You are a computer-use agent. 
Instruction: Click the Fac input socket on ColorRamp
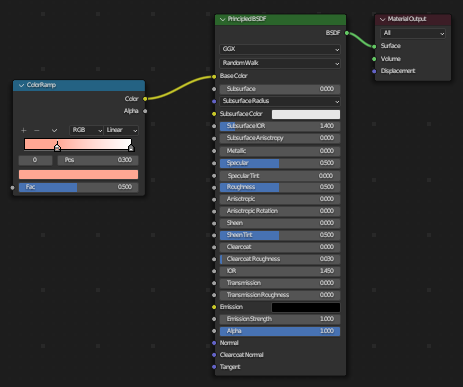tap(13, 188)
